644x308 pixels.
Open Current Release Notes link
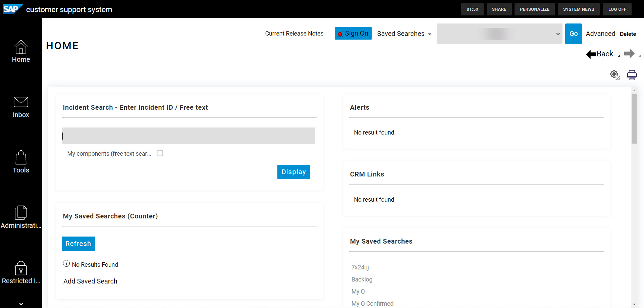click(x=294, y=34)
